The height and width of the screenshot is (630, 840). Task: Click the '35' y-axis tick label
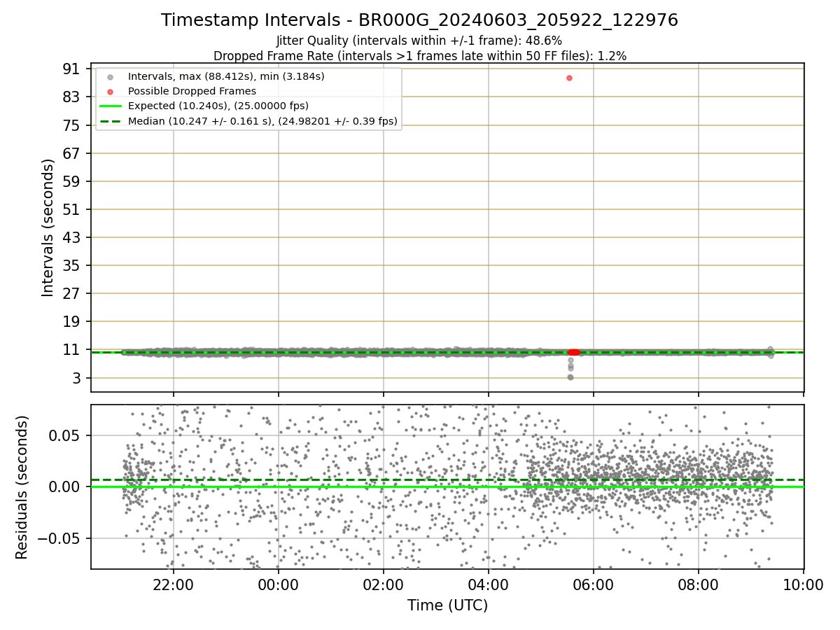71,265
